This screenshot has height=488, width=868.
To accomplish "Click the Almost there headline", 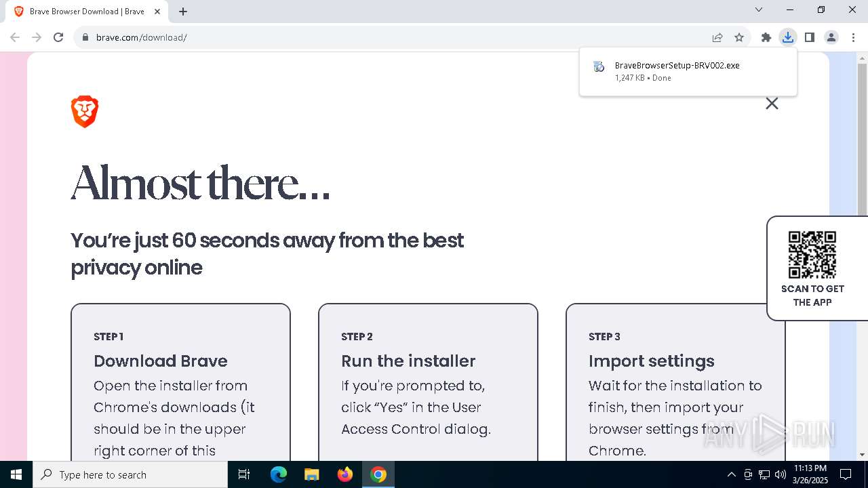I will (201, 183).
